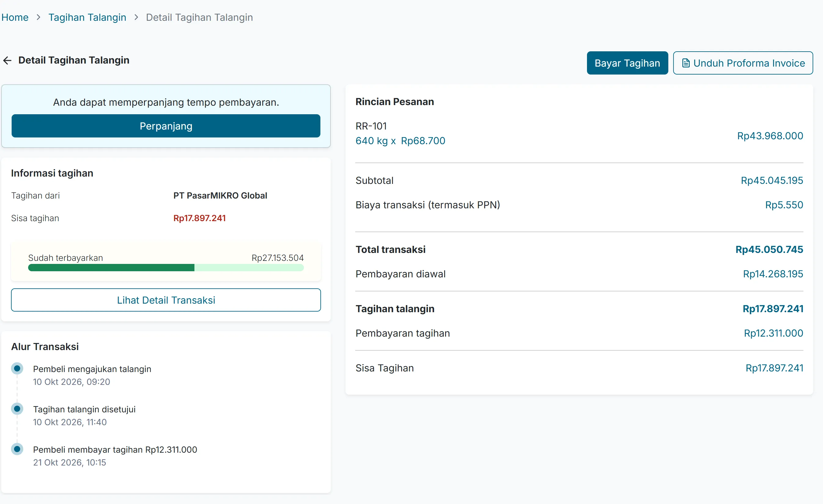
Task: Click Pembayaran diawal value Rp14.268.195
Action: [x=773, y=274]
